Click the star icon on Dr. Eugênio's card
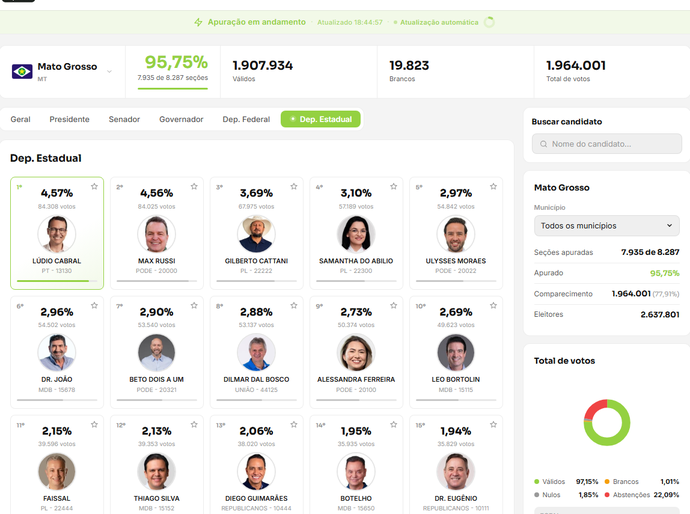 [x=493, y=425]
